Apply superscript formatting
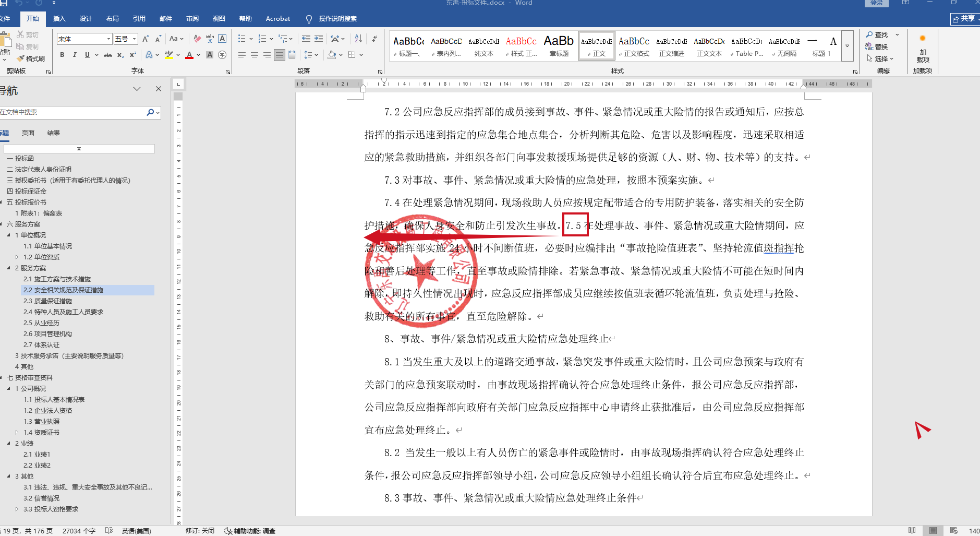Screen dimensions: 980x536 (x=133, y=55)
